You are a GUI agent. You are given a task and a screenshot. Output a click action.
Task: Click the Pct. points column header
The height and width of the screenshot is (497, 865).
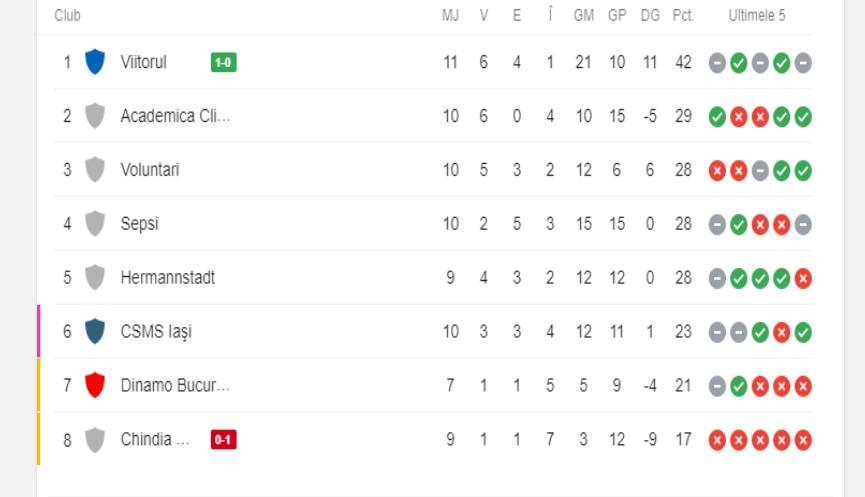coord(683,16)
